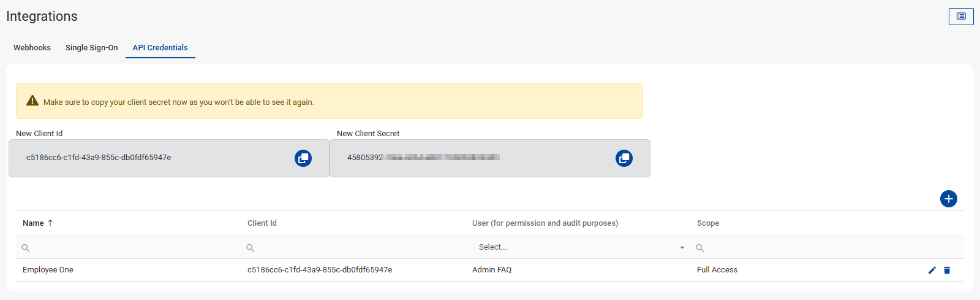Select the Employee One row name
The image size is (980, 300).
[x=48, y=270]
